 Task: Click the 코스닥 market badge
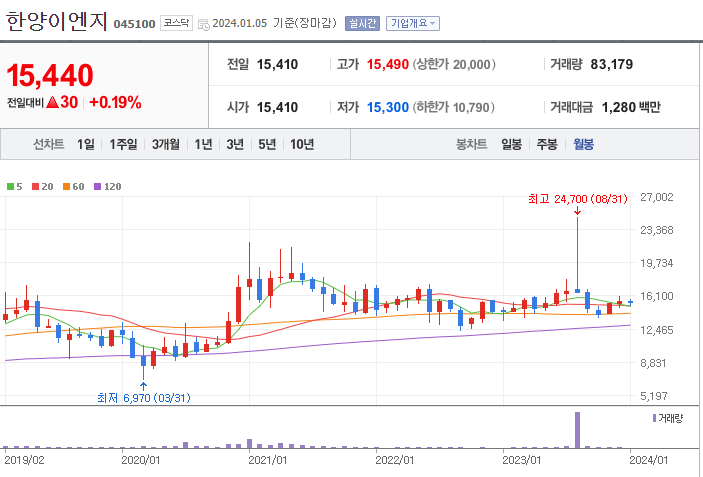point(176,23)
